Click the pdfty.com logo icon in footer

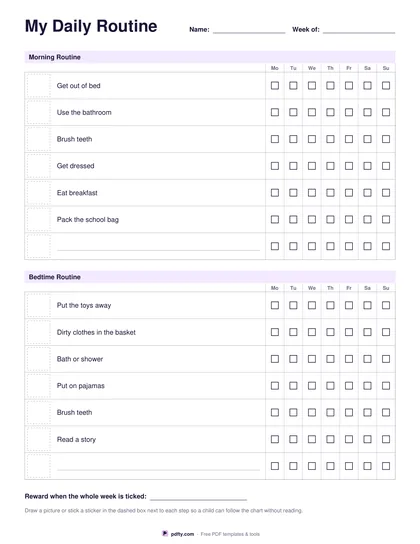click(165, 533)
